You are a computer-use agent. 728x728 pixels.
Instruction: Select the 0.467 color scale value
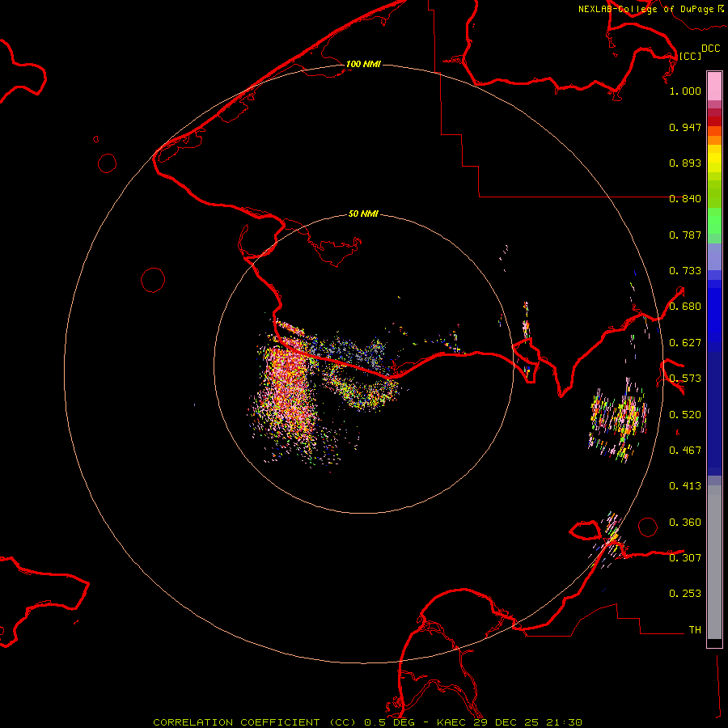pyautogui.click(x=685, y=451)
